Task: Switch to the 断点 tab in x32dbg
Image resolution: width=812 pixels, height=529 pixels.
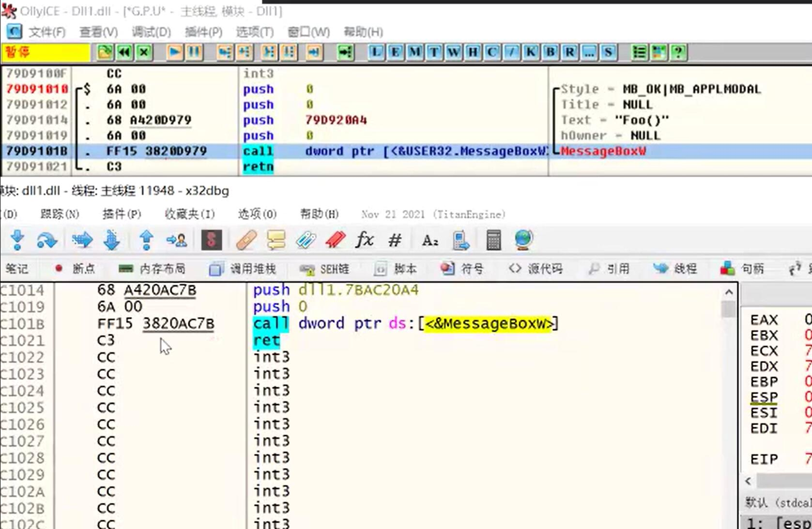Action: (x=75, y=269)
